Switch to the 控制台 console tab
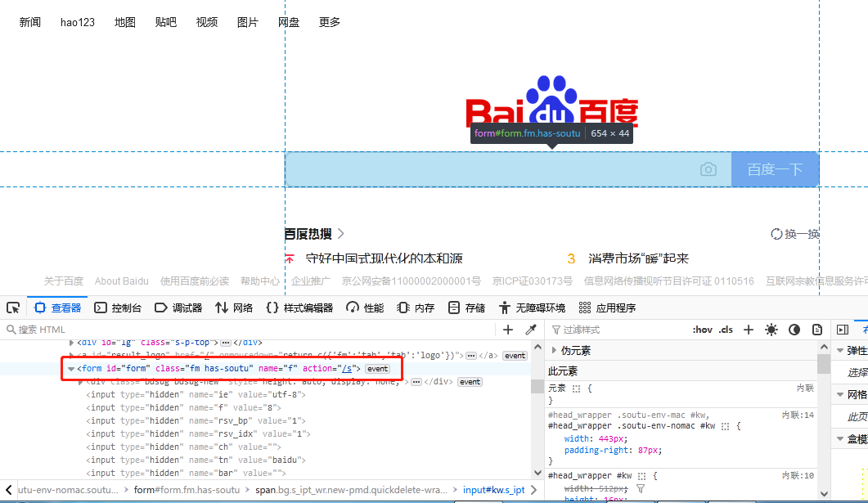Screen dimensions: 868x503 [118, 308]
